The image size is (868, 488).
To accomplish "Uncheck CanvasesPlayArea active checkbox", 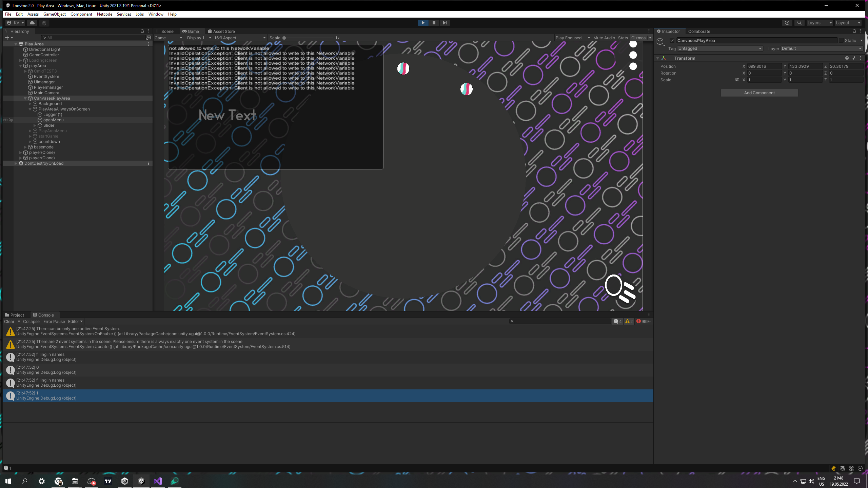I will [672, 40].
